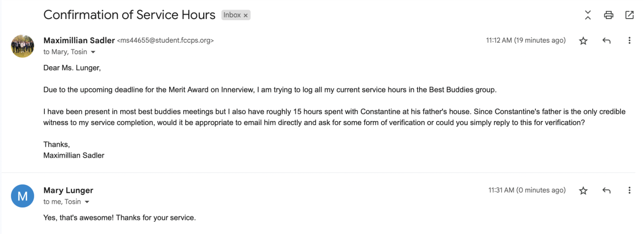Open more options for Mary Lunger's reply
Screen dimensions: 644x234
629,191
